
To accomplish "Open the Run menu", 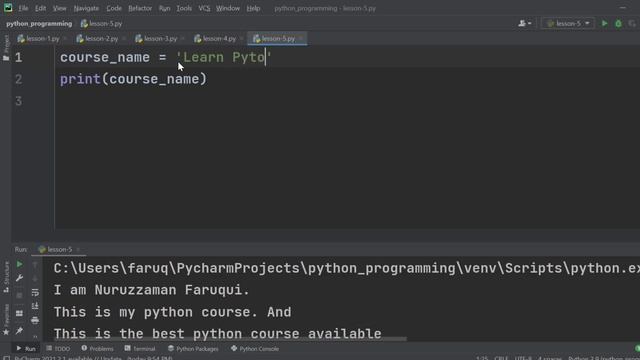I will click(164, 8).
